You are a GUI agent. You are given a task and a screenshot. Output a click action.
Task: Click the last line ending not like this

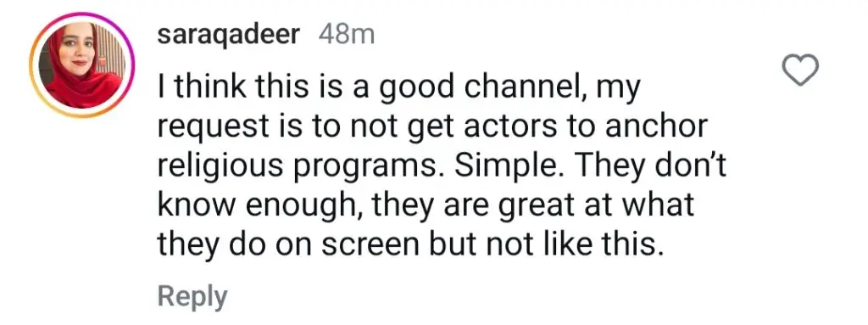point(410,242)
